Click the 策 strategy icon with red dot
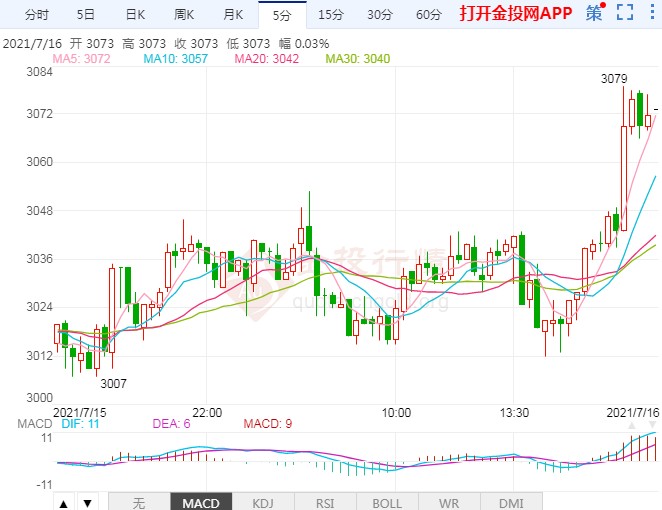The height and width of the screenshot is (510, 662). (x=595, y=14)
